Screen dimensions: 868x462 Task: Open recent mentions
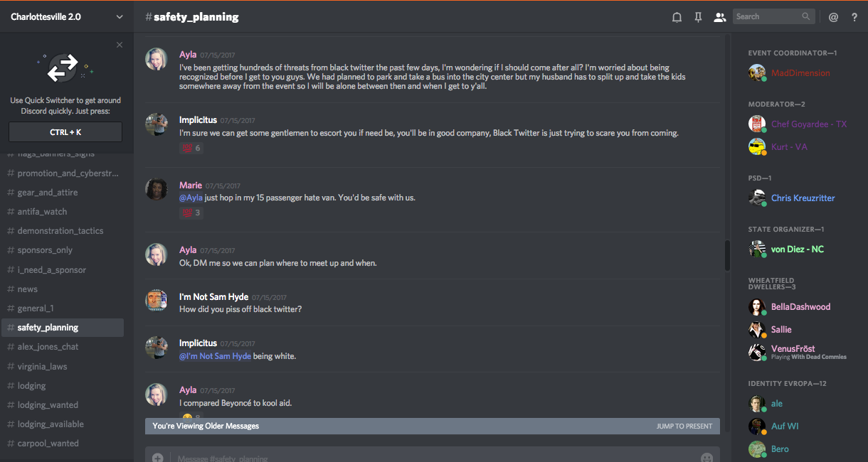(833, 17)
